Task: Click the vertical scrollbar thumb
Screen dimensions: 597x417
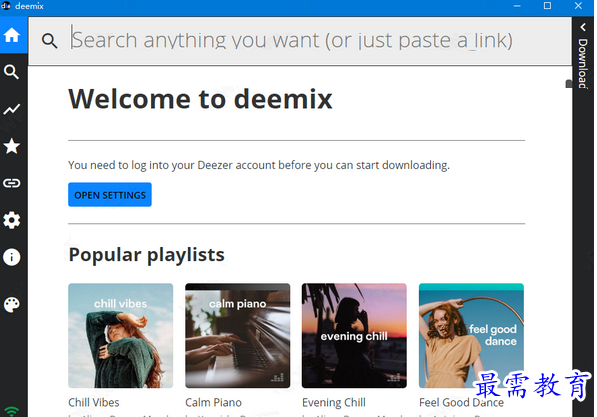Action: tap(568, 84)
